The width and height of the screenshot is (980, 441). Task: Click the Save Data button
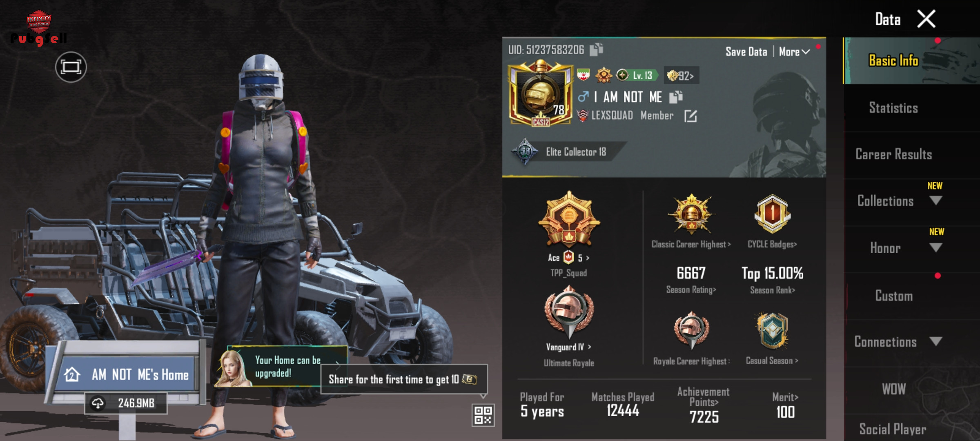pyautogui.click(x=746, y=52)
